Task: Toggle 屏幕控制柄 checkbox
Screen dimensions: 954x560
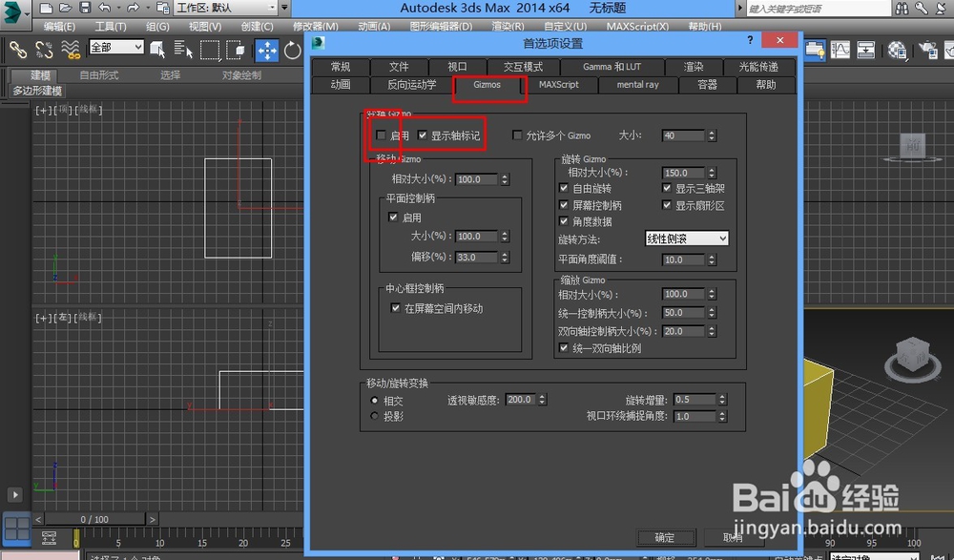Action: [x=564, y=205]
